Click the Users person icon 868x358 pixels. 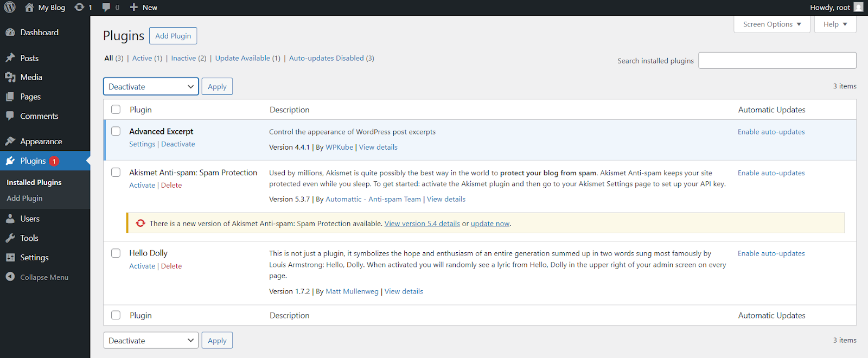coord(10,219)
